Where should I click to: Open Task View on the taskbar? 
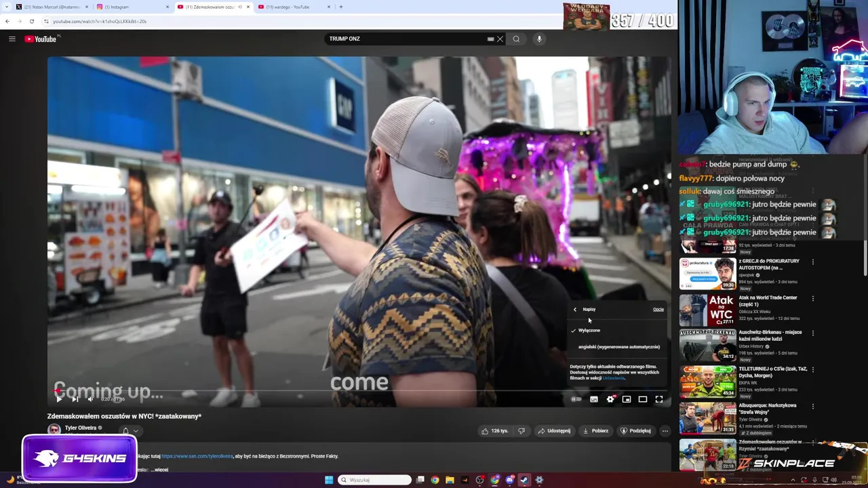(x=420, y=480)
